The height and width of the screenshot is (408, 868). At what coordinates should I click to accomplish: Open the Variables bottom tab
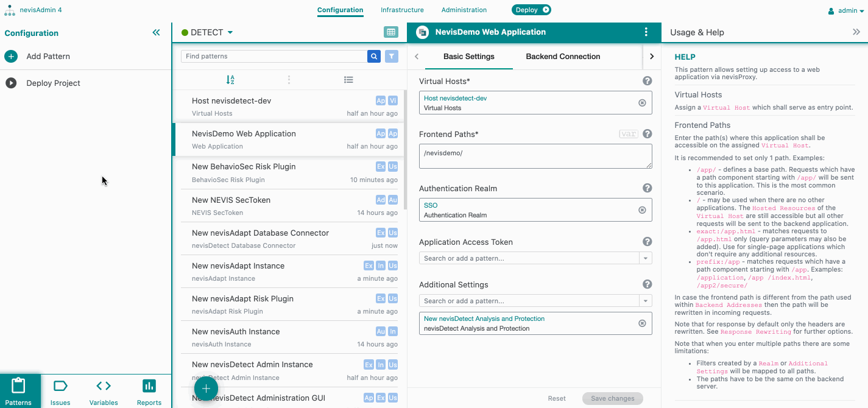pyautogui.click(x=104, y=391)
